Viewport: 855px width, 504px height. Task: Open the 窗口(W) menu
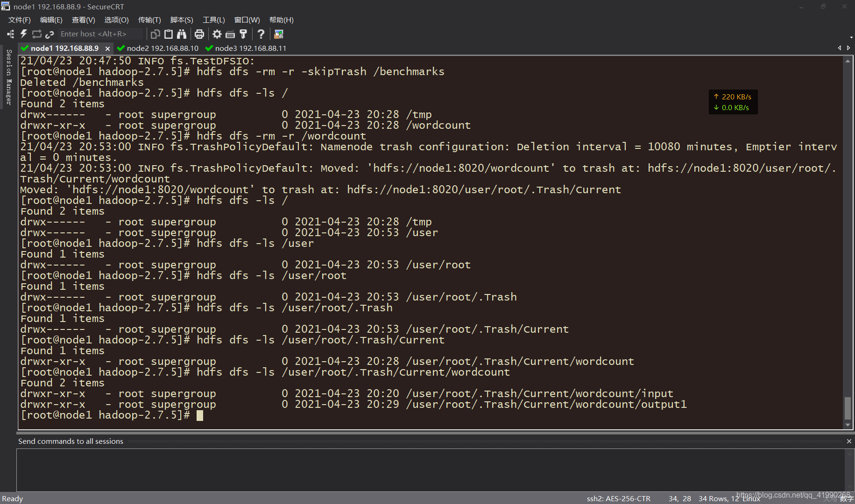pos(247,20)
